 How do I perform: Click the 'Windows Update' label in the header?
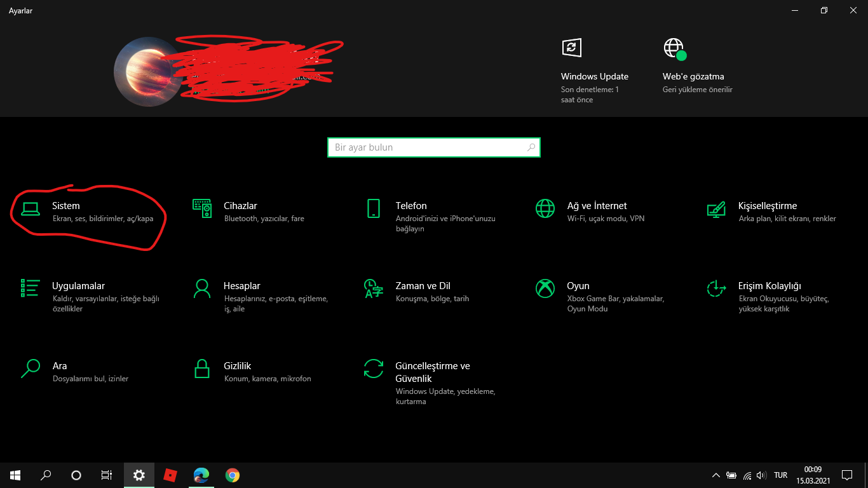tap(595, 76)
